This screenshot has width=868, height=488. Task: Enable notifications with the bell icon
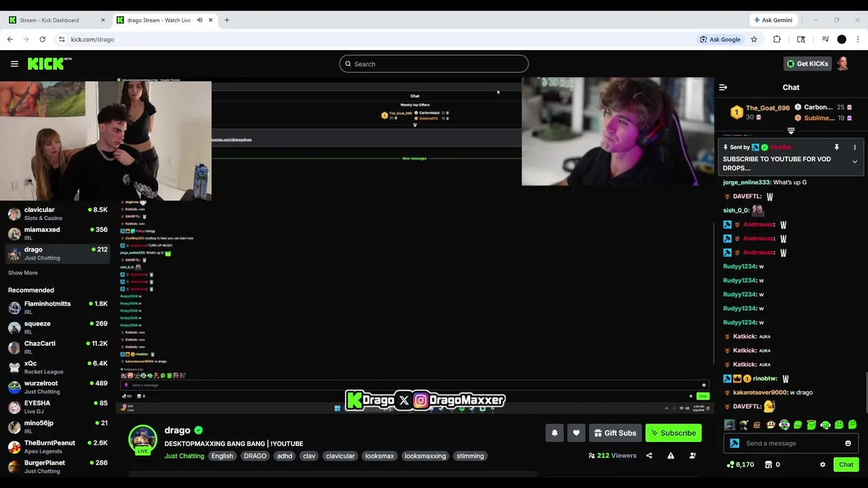[555, 433]
